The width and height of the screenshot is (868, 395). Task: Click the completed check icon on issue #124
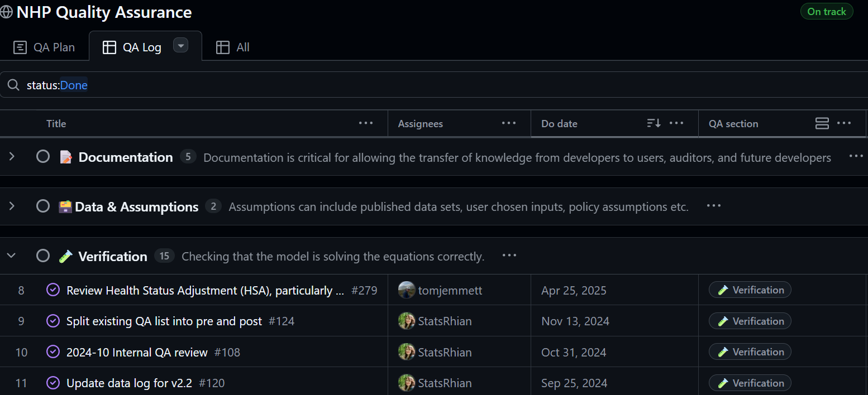coord(53,321)
